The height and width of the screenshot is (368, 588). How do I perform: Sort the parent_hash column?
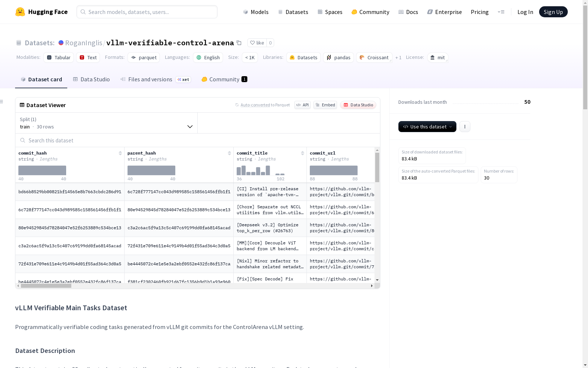(229, 153)
